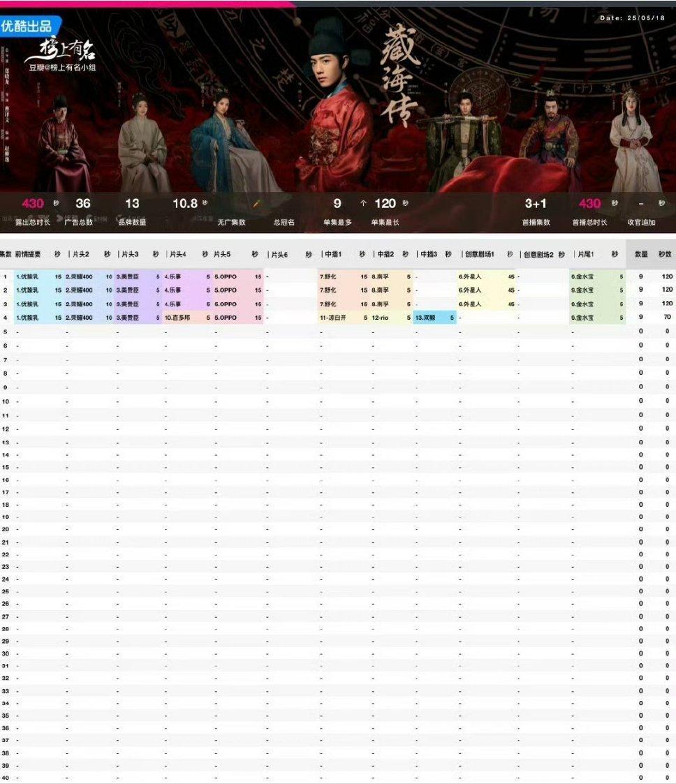
Task: Click episode number 30 in table
Action: (6, 653)
